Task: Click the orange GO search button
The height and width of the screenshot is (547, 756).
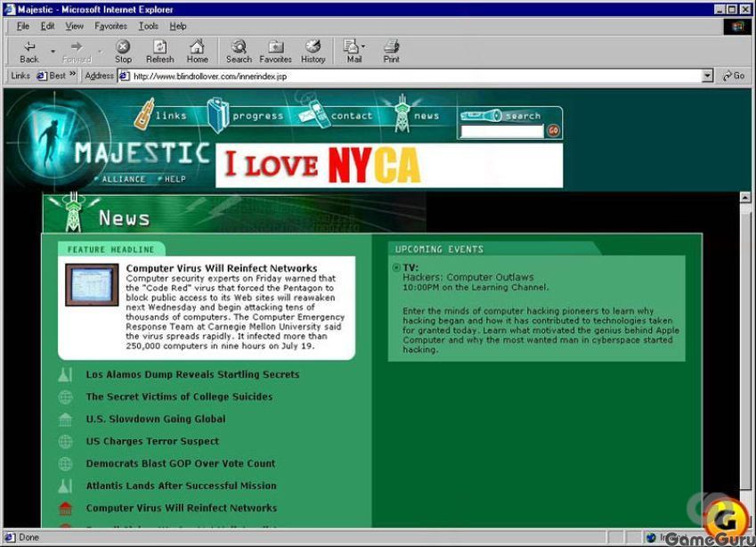Action: (553, 130)
